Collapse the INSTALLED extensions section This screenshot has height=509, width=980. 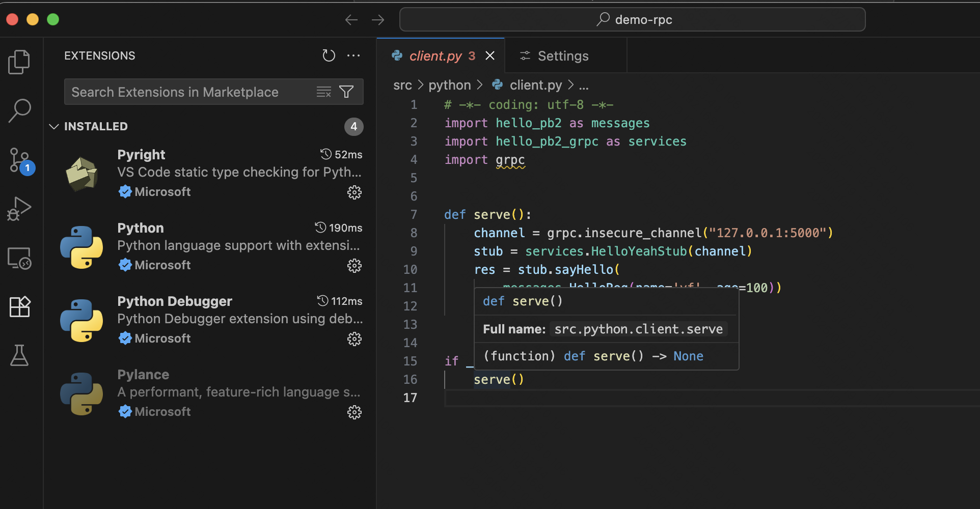54,126
